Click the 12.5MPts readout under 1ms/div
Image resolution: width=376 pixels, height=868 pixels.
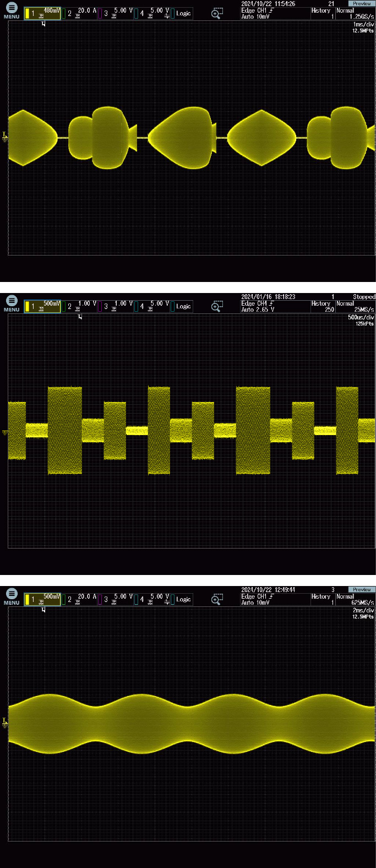[363, 31]
